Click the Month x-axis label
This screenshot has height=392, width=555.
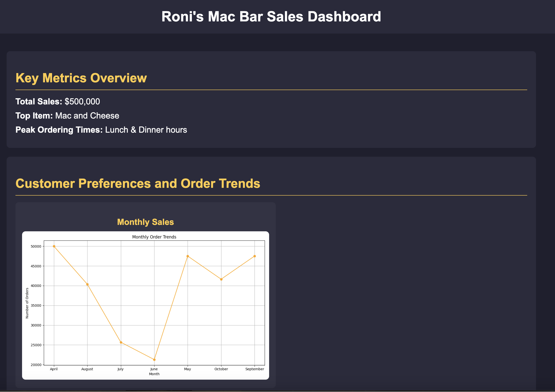pyautogui.click(x=154, y=374)
